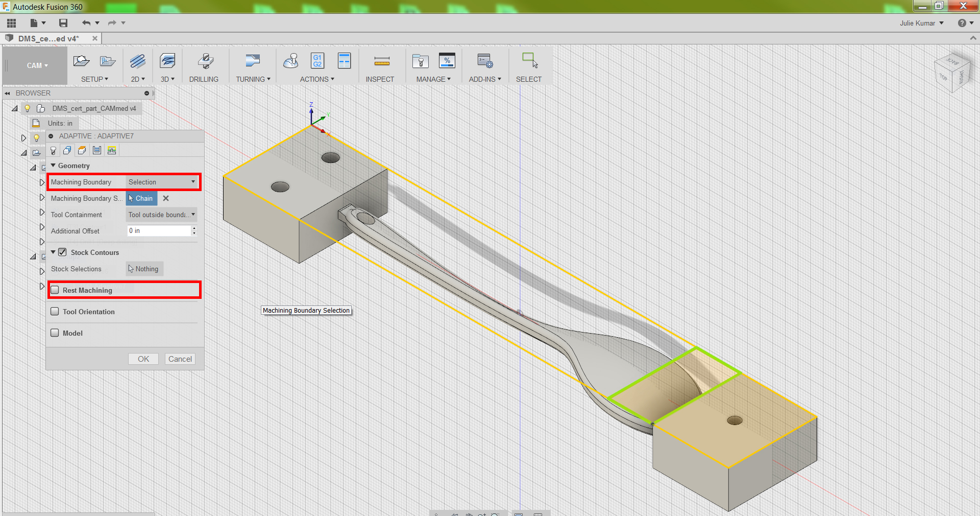Expand the toolbar with top-right chevron
980x516 pixels.
(x=973, y=38)
